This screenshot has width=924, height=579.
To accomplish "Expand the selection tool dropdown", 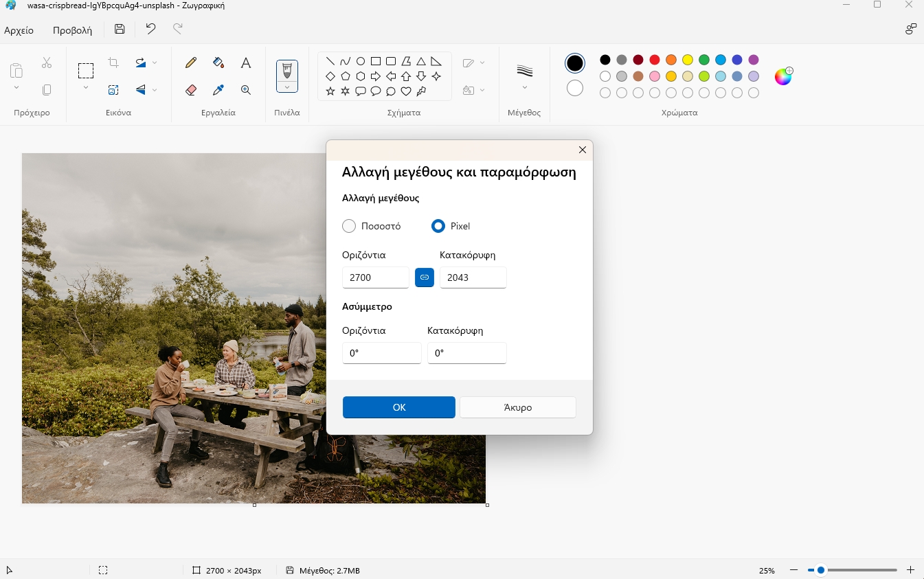I will (x=85, y=87).
